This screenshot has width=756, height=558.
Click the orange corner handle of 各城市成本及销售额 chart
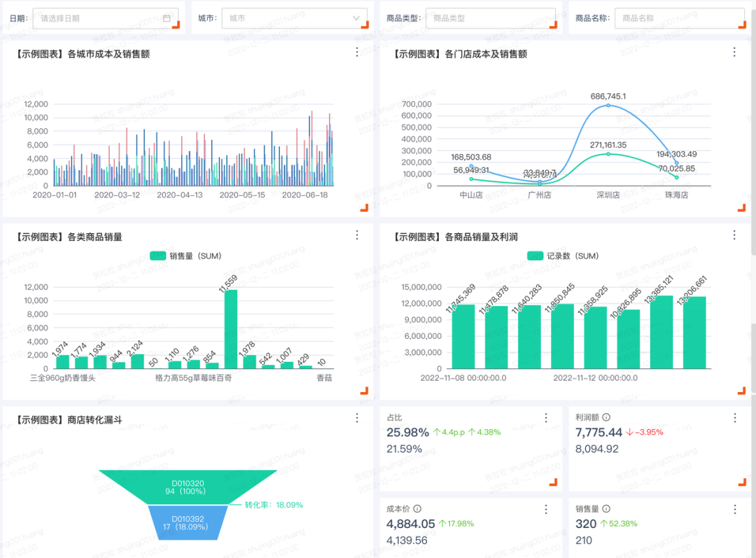365,208
